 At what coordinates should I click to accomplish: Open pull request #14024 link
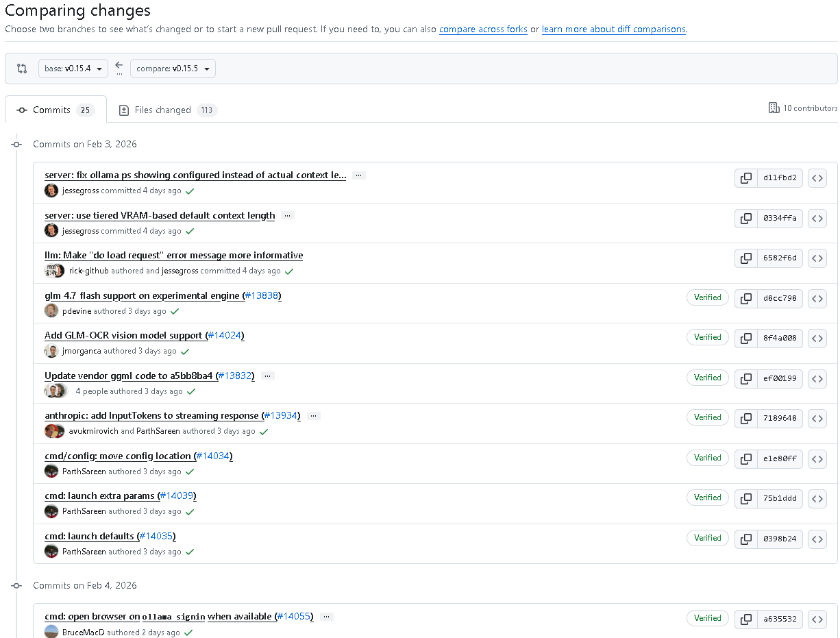pos(224,336)
